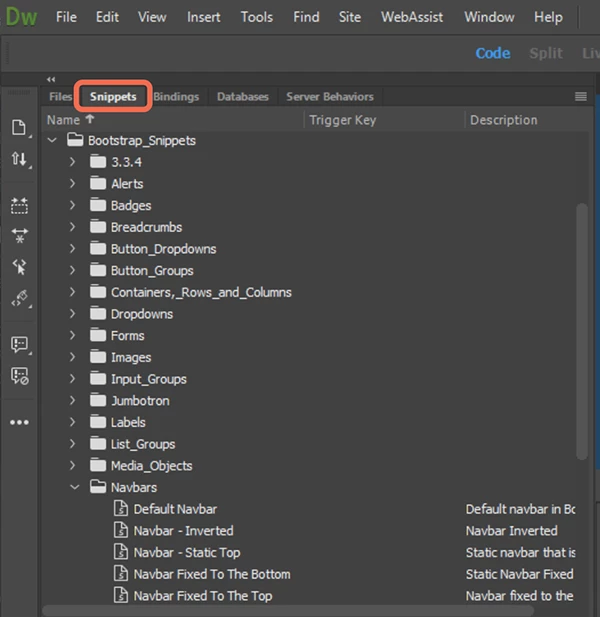Select the Media_Objects folder name
The image size is (600, 617).
pos(151,466)
